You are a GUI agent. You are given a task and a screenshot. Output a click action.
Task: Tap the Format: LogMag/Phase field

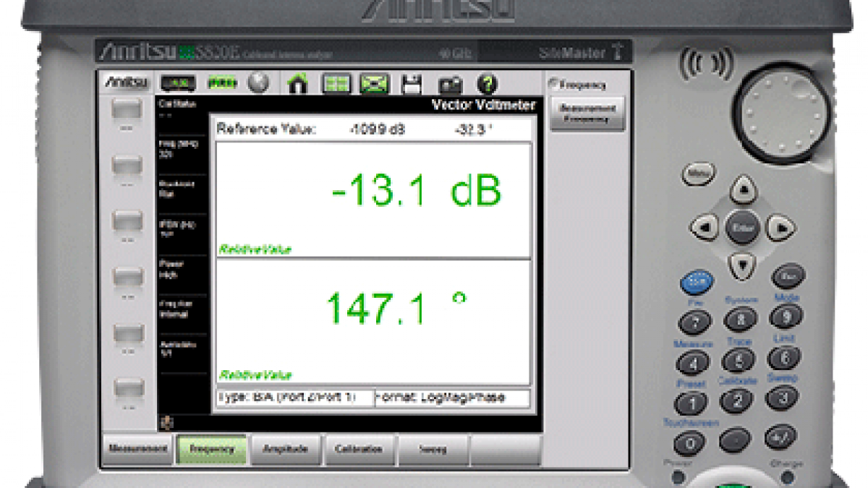tap(453, 398)
